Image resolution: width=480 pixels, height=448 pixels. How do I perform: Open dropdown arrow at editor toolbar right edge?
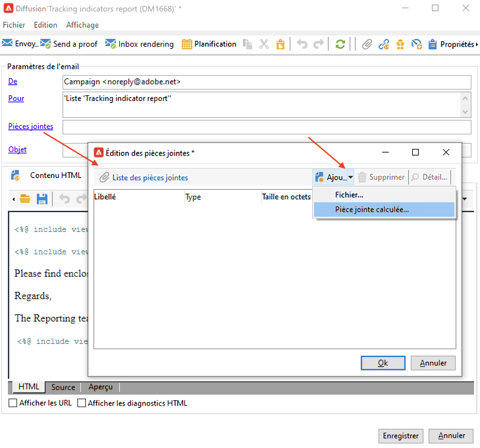(465, 199)
